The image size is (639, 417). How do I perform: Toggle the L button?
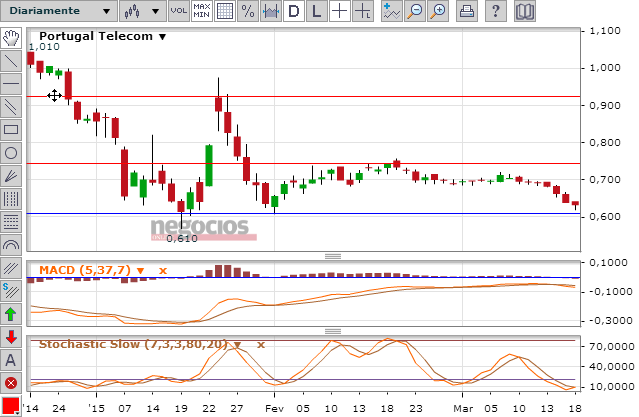pyautogui.click(x=317, y=11)
